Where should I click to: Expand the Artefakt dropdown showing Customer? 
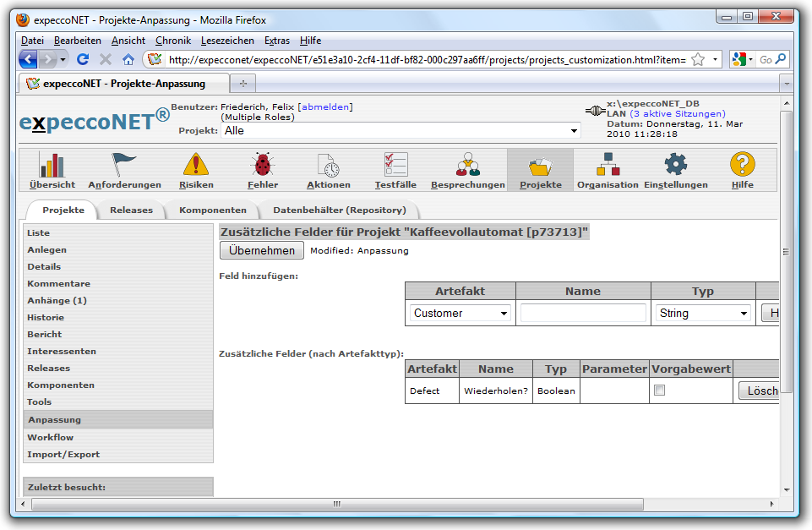coord(460,313)
